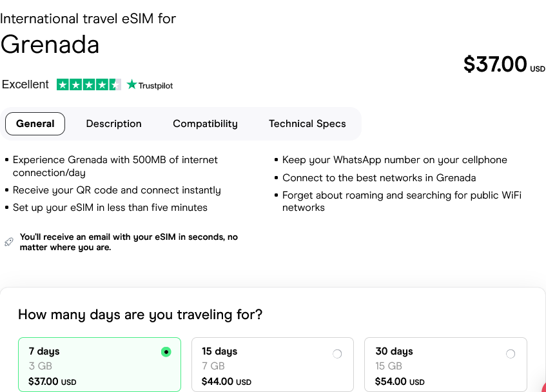Select the 7 days radio button

click(x=166, y=352)
